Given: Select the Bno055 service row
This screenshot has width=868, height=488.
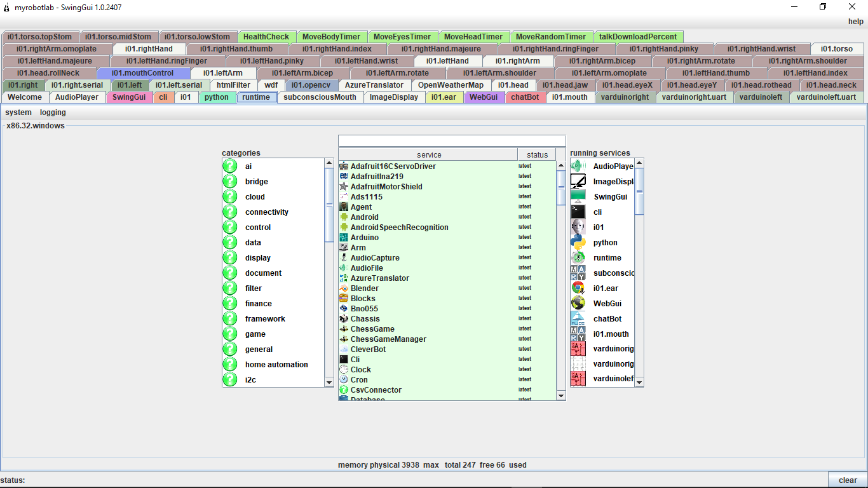Looking at the screenshot, I should [447, 309].
